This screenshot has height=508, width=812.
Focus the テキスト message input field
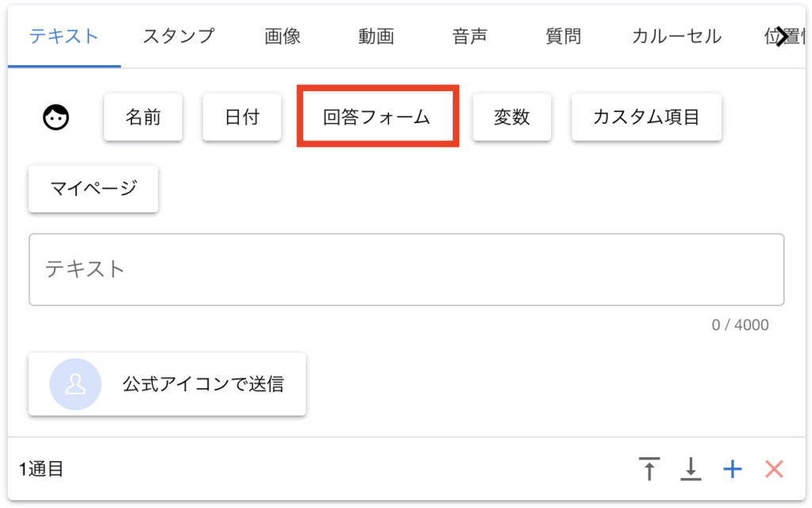[x=406, y=269]
